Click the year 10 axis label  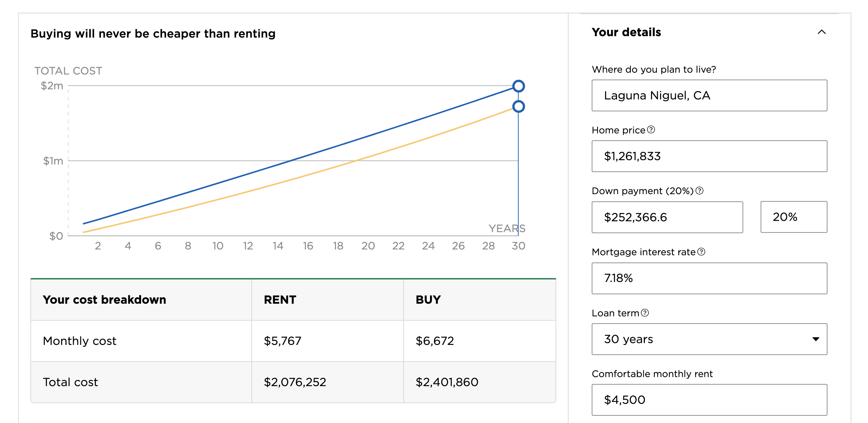click(x=218, y=246)
